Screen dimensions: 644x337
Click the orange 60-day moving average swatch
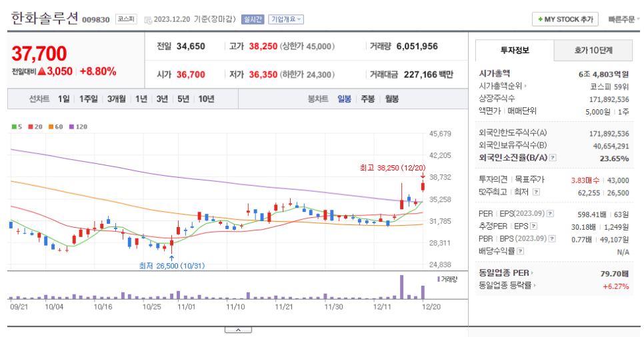(51, 127)
